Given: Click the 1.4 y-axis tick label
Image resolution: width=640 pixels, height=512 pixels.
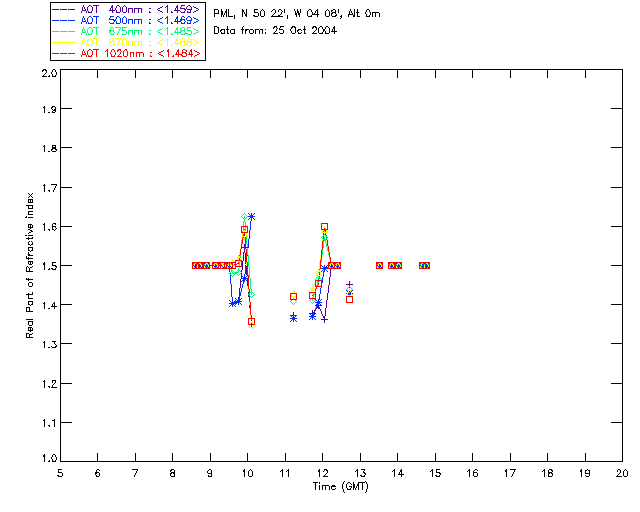Looking at the screenshot, I should point(49,305).
